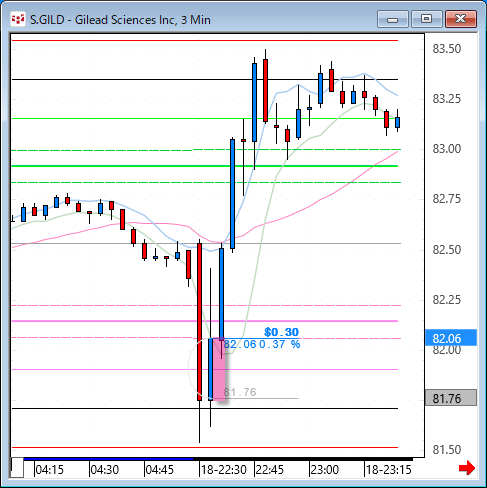487x488 pixels.
Task: Click the 04:30 time axis label
Action: tap(105, 470)
